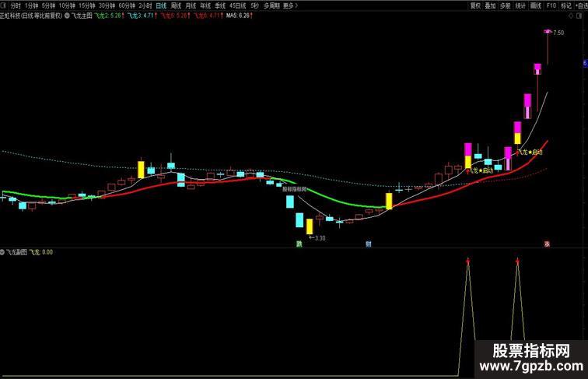Click the 飞龙3: 4.71 indicator value
Image resolution: width=588 pixels, height=379 pixels.
tap(141, 16)
